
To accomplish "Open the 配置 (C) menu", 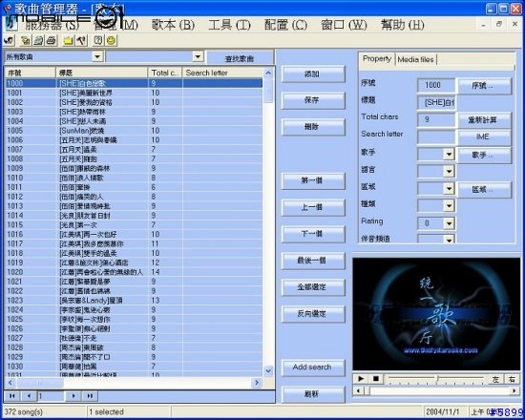I will coord(285,25).
